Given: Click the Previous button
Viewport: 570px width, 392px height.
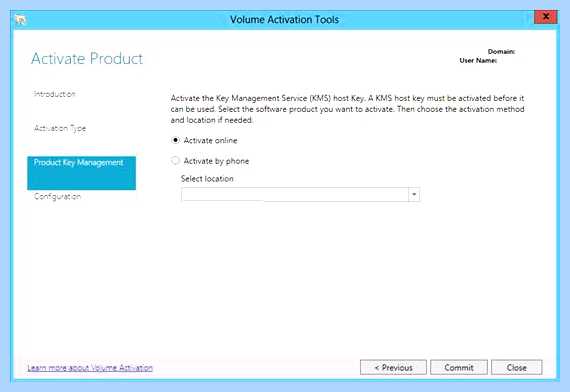Looking at the screenshot, I should pyautogui.click(x=393, y=367).
